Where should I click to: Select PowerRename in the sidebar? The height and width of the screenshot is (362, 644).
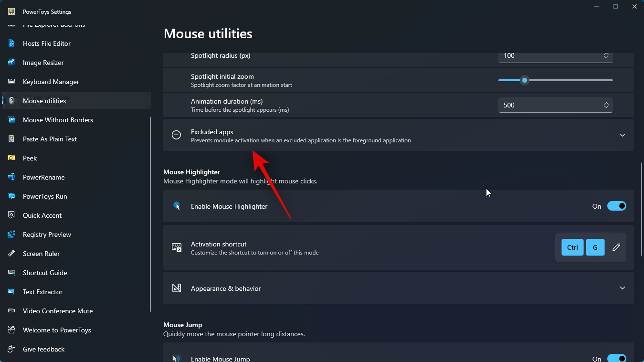[76, 177]
